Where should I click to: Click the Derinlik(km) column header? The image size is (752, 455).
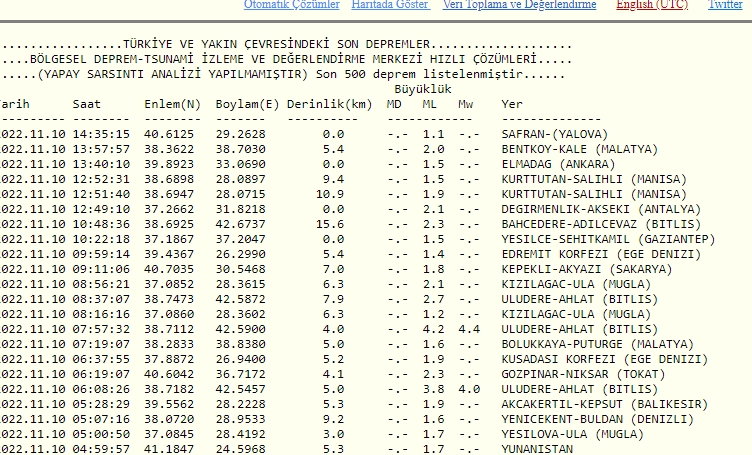click(329, 104)
